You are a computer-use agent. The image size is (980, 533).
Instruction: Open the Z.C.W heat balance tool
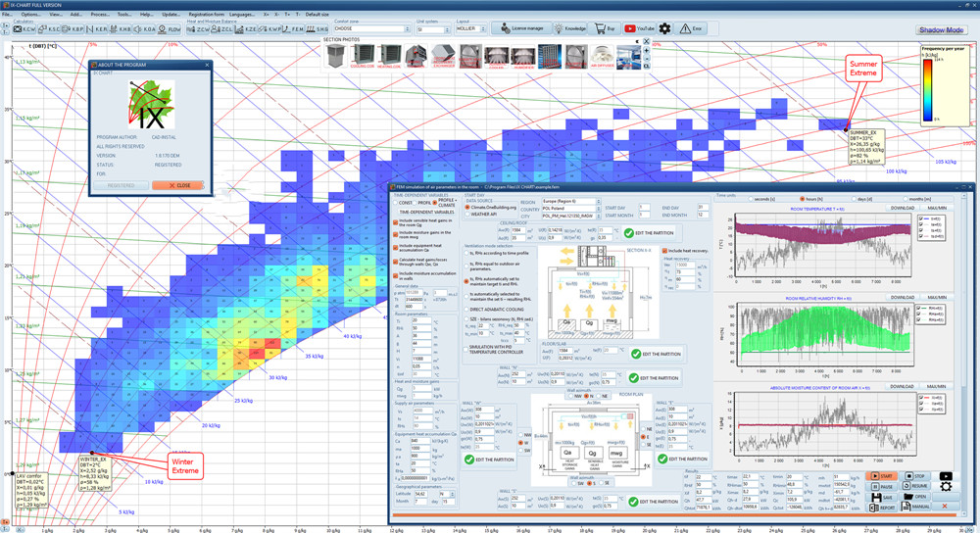(198, 29)
